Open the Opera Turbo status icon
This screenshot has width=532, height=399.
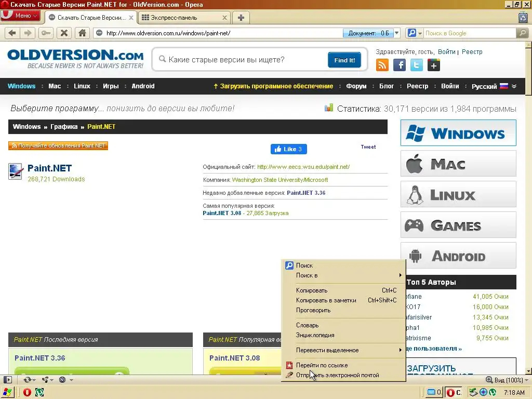(62, 380)
